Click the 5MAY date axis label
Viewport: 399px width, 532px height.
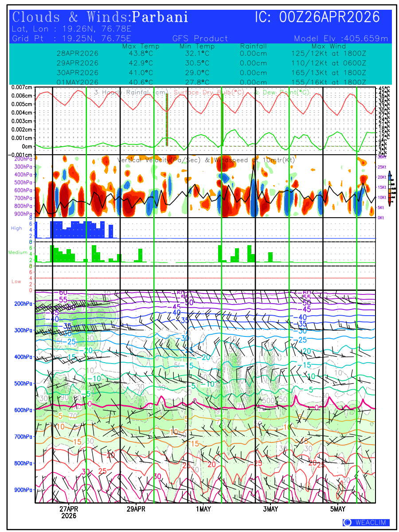click(x=338, y=509)
